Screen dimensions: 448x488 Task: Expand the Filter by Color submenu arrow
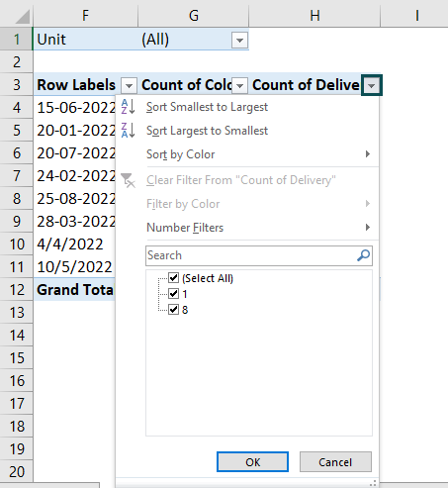click(368, 204)
